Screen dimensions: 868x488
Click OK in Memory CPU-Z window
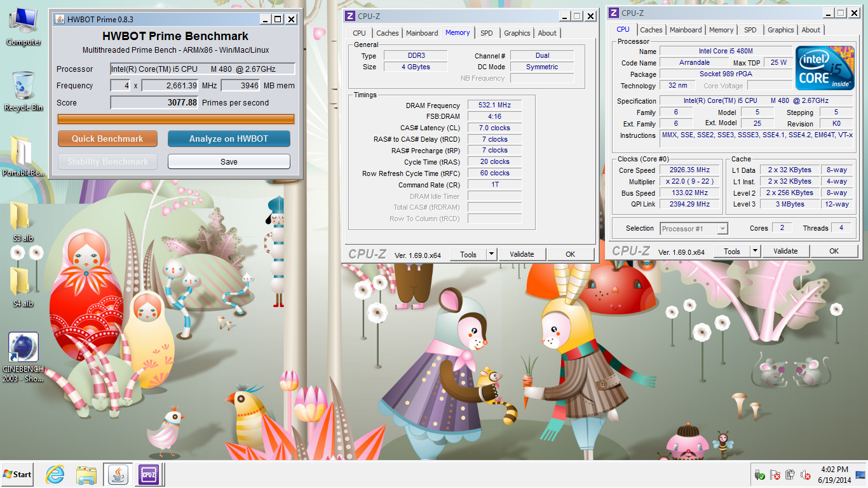(x=570, y=254)
